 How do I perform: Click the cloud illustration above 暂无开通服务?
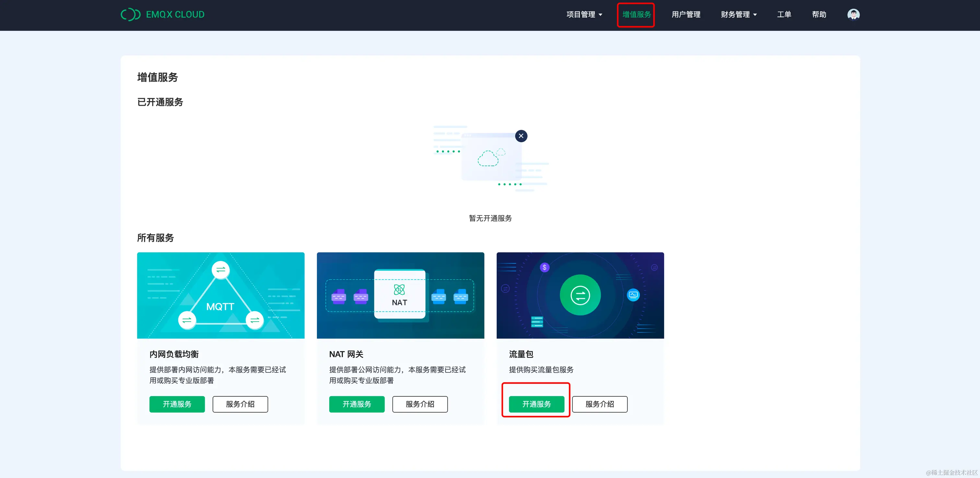point(490,159)
